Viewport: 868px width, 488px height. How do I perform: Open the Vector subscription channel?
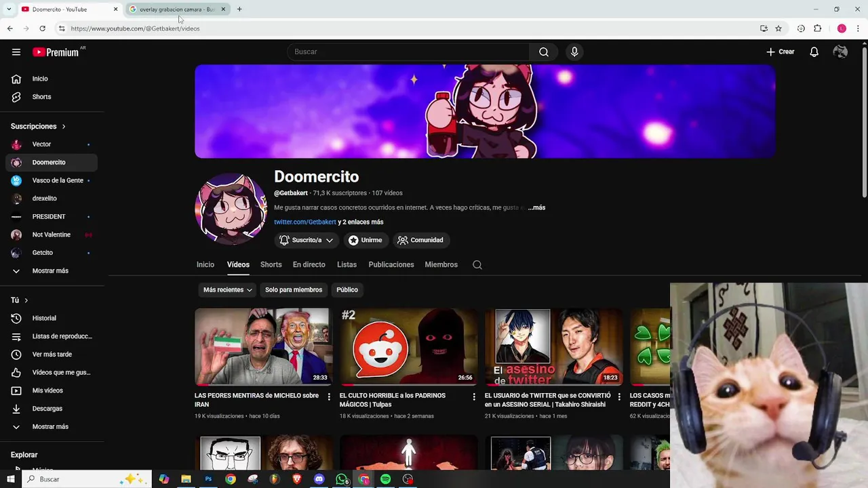pyautogui.click(x=52, y=144)
